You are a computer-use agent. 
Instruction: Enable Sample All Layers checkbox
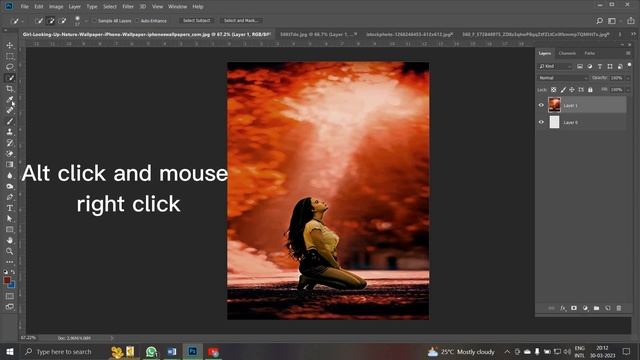click(x=94, y=20)
